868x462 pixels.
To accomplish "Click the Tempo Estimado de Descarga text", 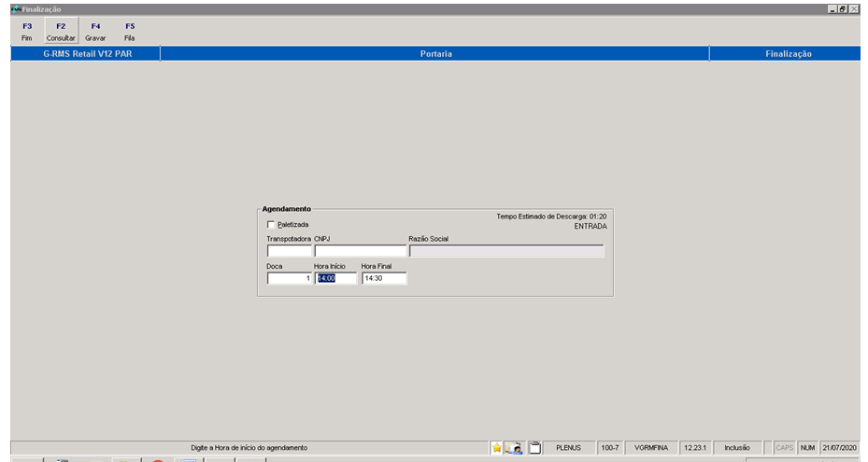I will 551,217.
